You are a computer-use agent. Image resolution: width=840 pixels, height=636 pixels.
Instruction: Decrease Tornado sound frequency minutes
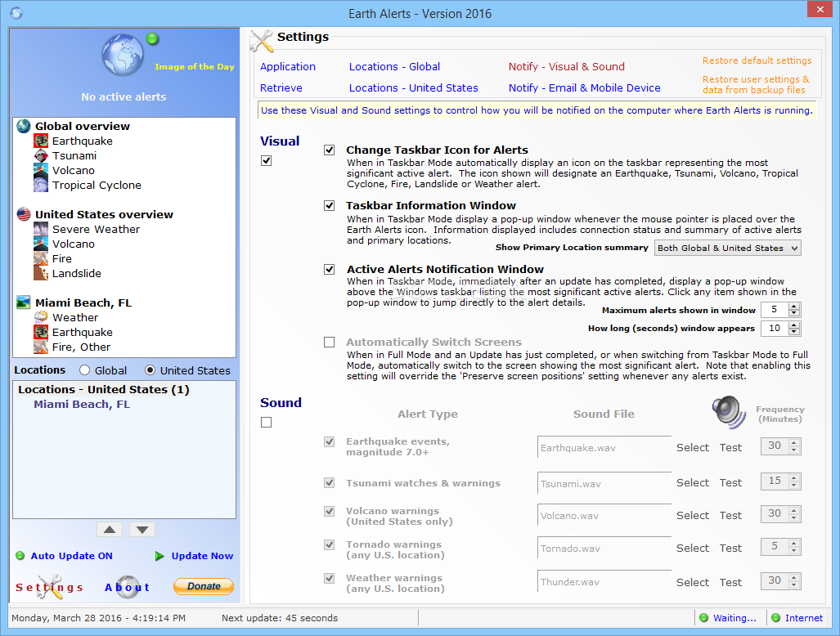(x=794, y=550)
